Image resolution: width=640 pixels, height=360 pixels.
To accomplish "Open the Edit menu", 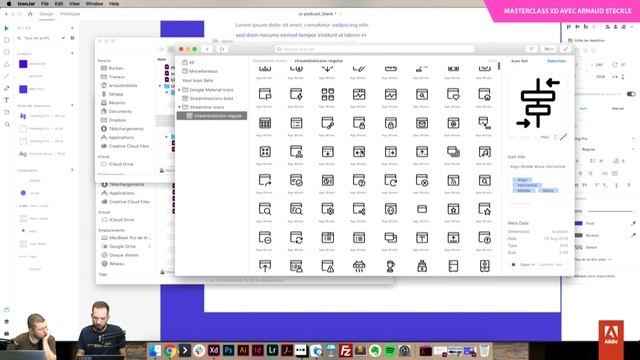I will pos(59,4).
